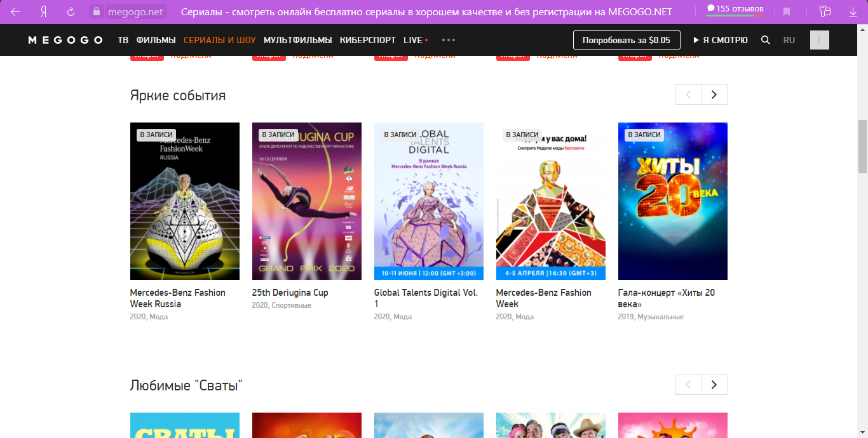Open the Mercedes-Benz Fashion Week Russia poster
The image size is (868, 438).
(185, 201)
